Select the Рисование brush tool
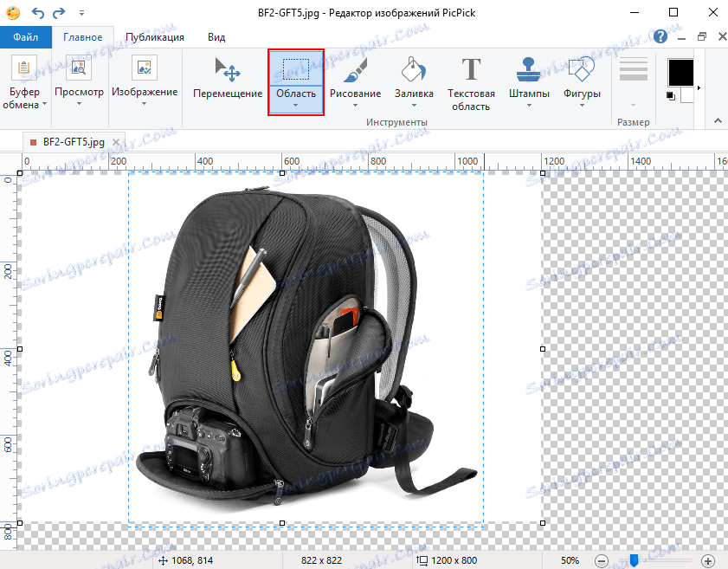728x569 pixels. pyautogui.click(x=355, y=76)
